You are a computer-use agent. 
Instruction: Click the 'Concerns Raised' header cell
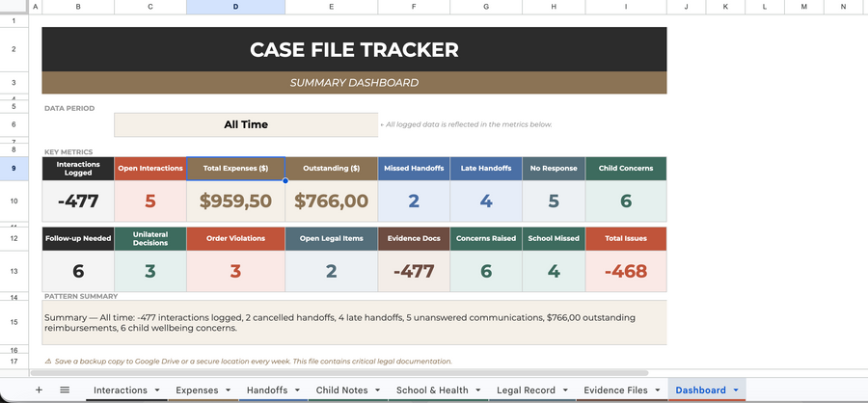click(486, 238)
